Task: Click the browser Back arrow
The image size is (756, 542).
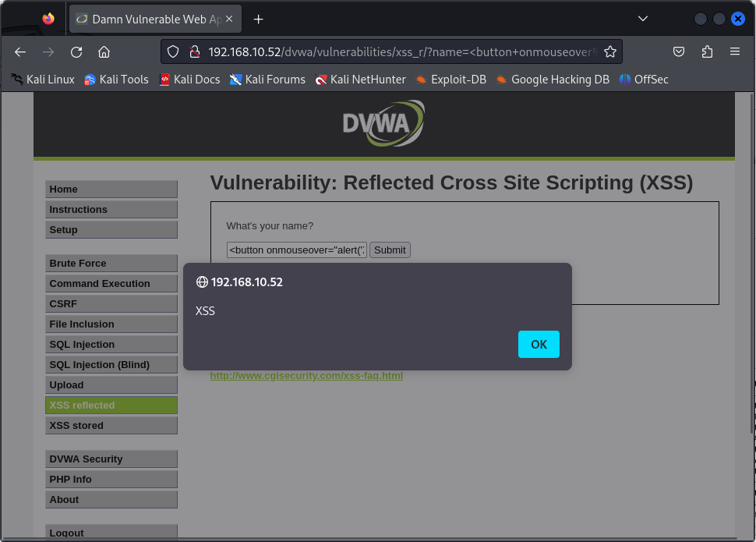Action: 19,51
